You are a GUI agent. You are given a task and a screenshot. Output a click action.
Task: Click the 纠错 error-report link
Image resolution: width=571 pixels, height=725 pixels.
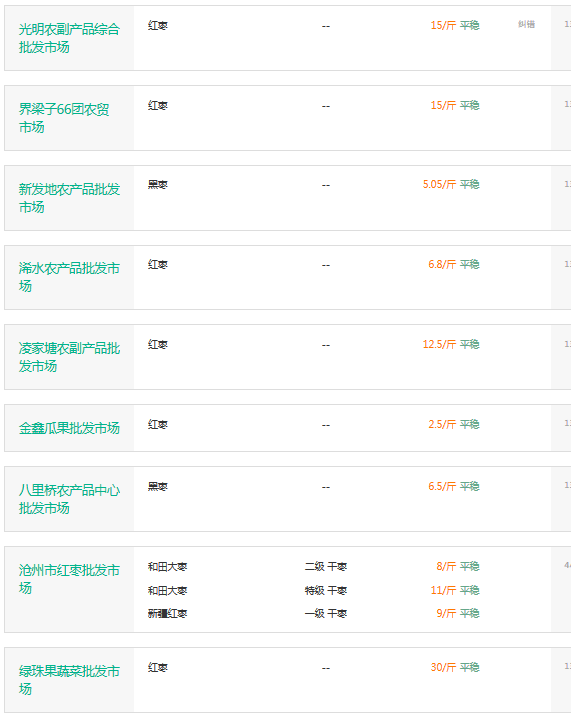[x=526, y=24]
